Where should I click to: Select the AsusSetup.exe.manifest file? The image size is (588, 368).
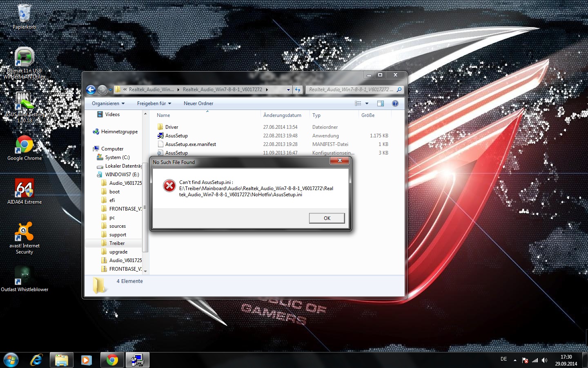pyautogui.click(x=191, y=144)
